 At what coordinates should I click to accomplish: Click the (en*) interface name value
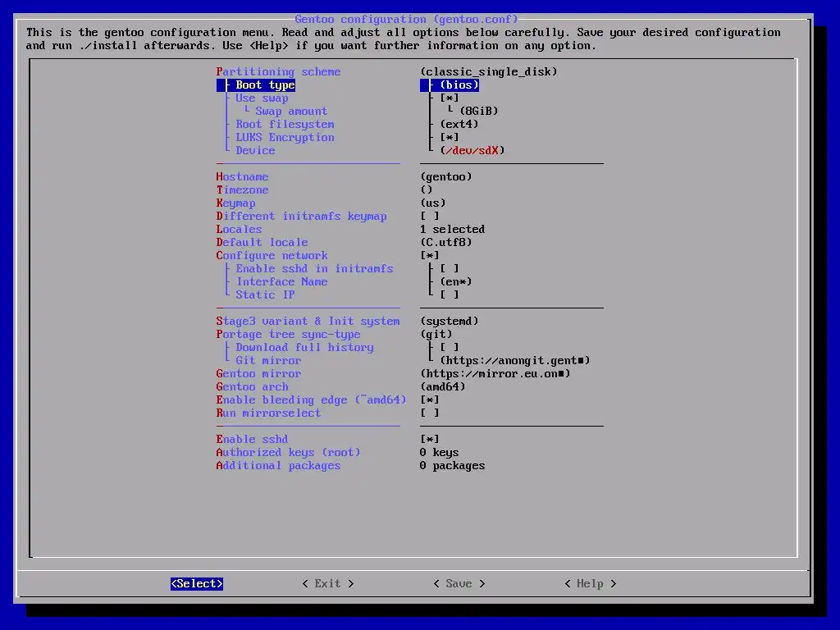456,282
